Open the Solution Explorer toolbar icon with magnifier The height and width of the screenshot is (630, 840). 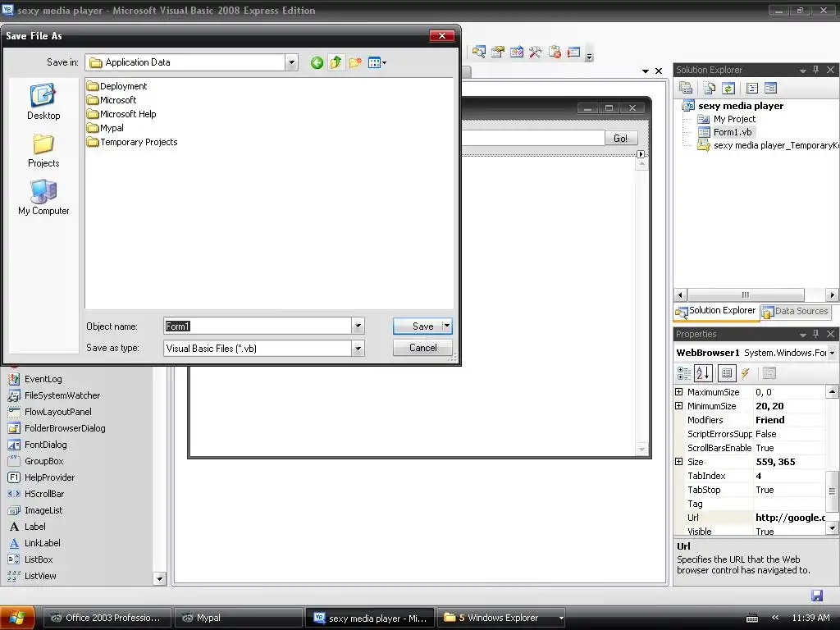[479, 52]
